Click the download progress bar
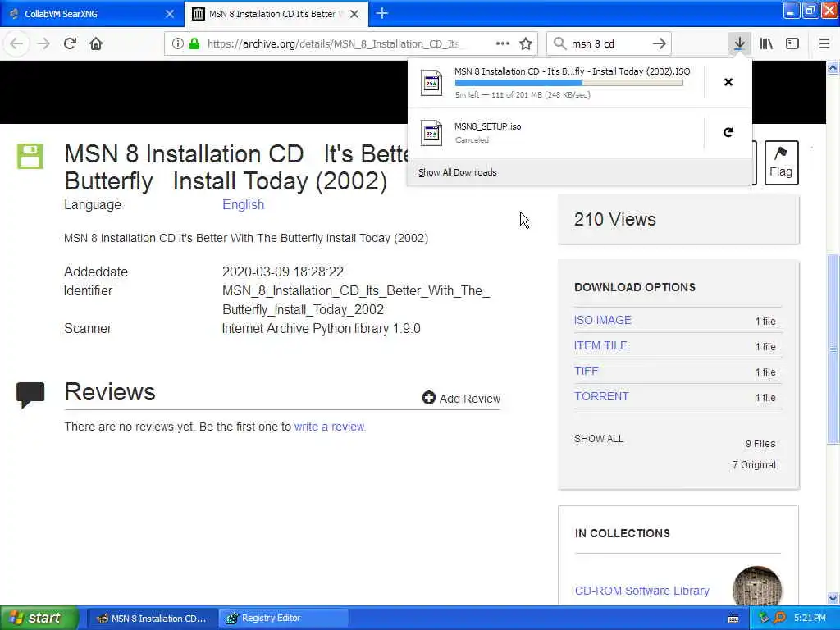 tap(569, 83)
